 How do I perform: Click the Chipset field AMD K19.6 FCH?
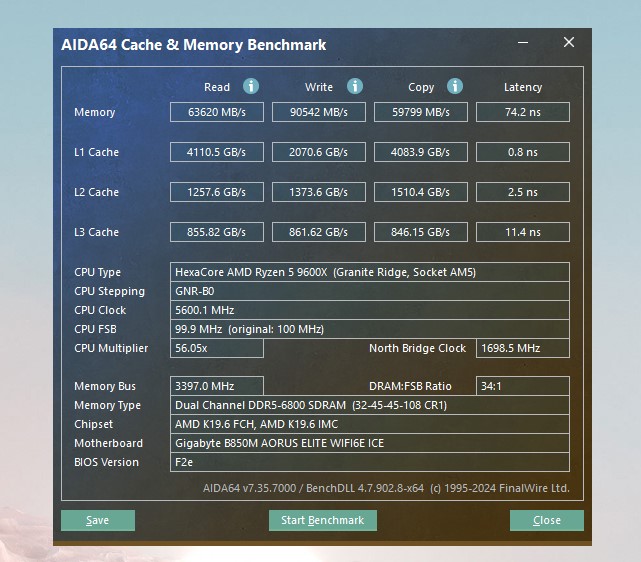370,424
